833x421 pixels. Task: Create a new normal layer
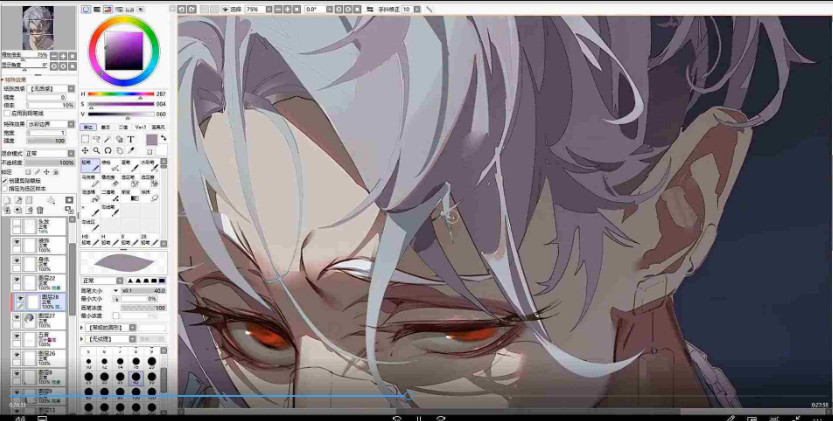(x=7, y=201)
